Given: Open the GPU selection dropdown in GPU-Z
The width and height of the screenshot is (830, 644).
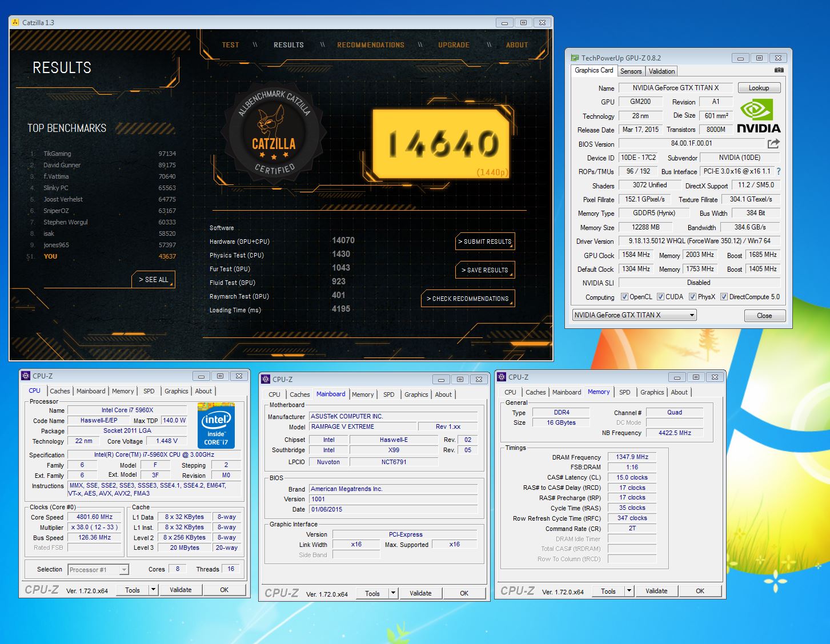Looking at the screenshot, I should coord(634,315).
